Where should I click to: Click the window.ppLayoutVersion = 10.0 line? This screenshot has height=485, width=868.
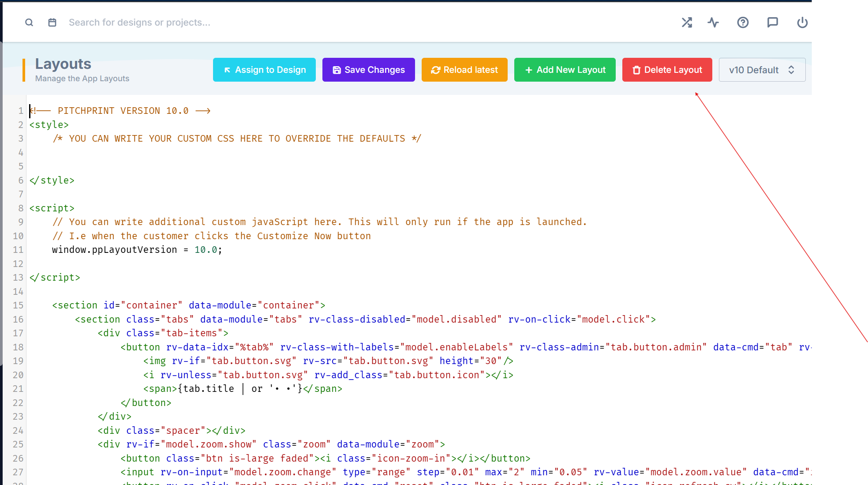point(137,250)
